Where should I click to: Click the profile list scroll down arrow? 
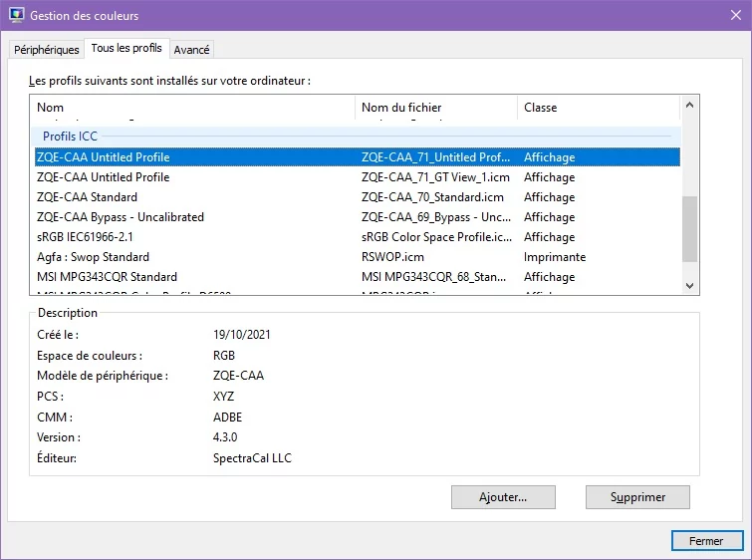pyautogui.click(x=689, y=286)
